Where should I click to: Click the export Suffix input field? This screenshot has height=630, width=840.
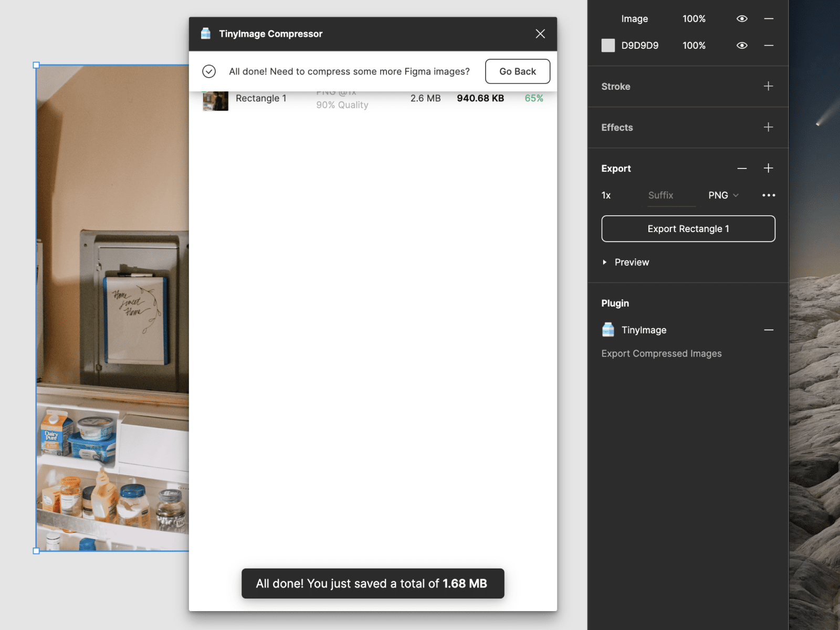pos(670,195)
